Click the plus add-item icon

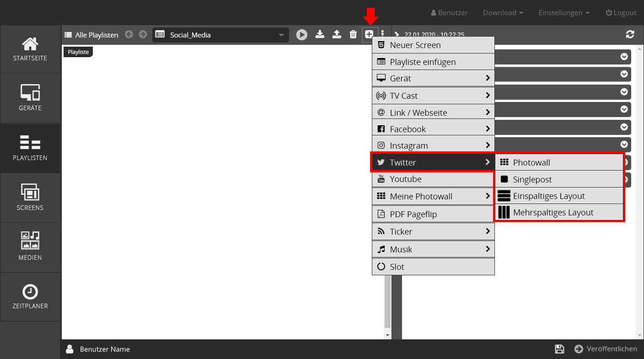coord(369,34)
